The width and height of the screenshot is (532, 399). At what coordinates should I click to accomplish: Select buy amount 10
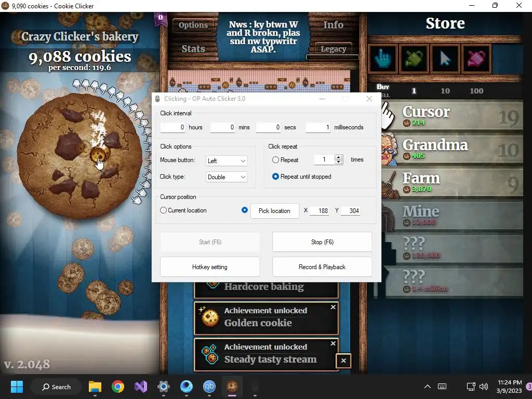coord(445,91)
